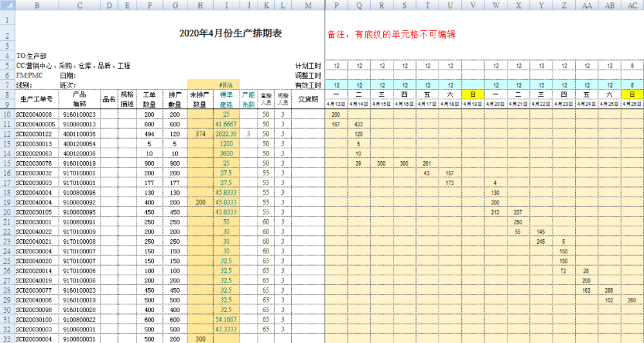The image size is (644, 343).
Task: Click cell TO:生产部
Action: point(31,56)
